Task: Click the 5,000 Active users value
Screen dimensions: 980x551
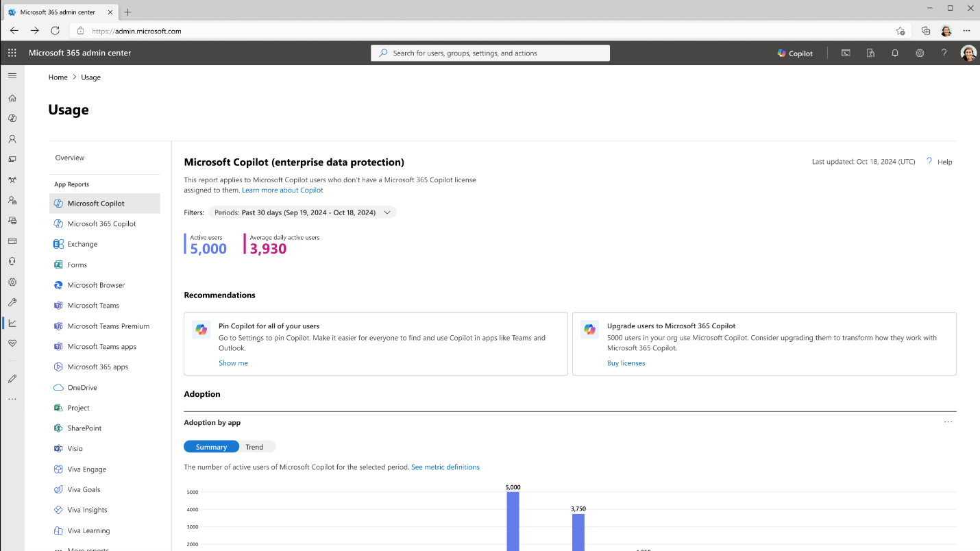Action: 208,249
